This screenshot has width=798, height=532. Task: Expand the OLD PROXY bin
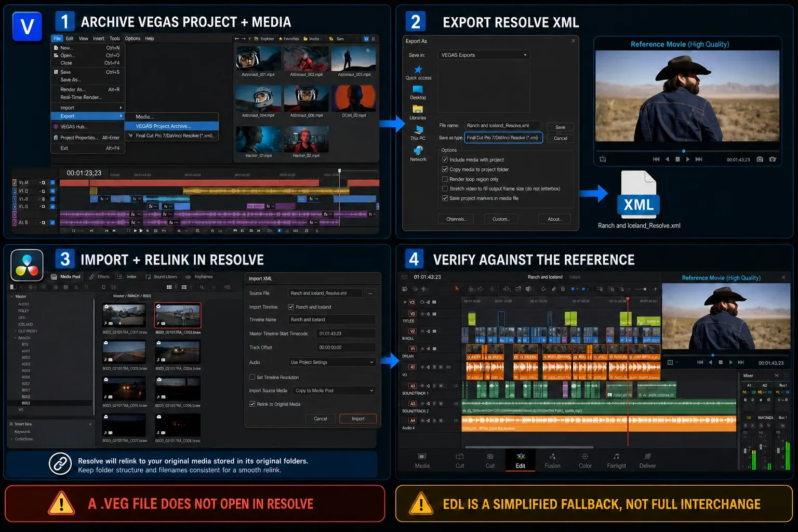coord(15,331)
